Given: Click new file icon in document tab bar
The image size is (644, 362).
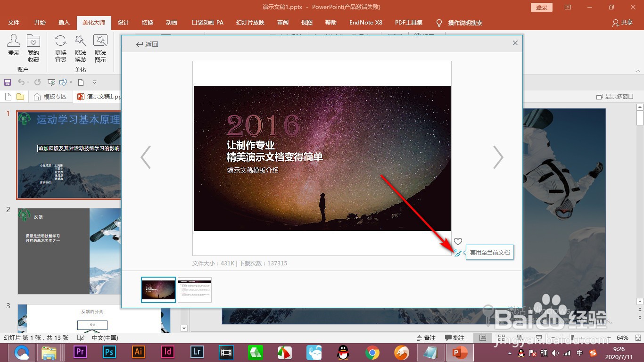Looking at the screenshot, I should click(8, 97).
